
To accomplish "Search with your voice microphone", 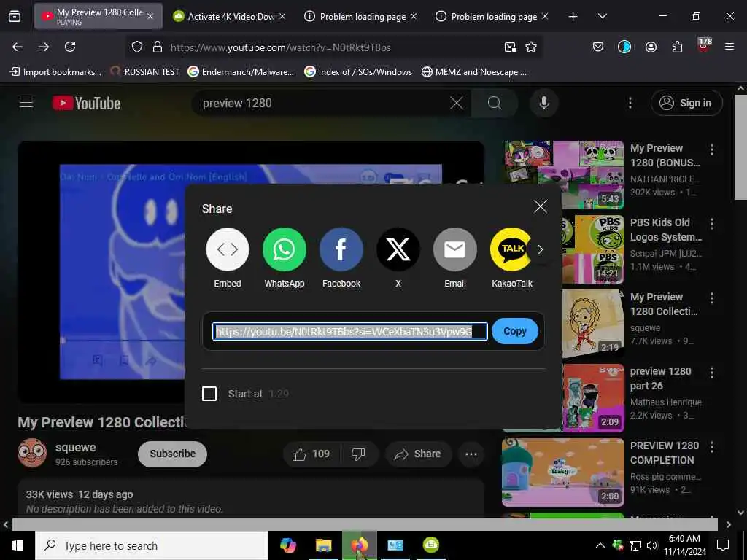I will [543, 103].
